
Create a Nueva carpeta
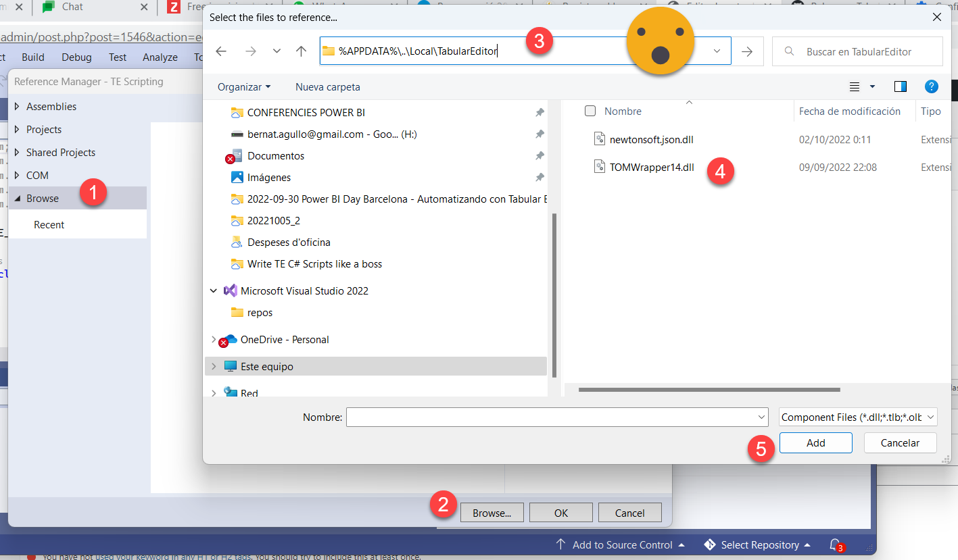(x=328, y=87)
